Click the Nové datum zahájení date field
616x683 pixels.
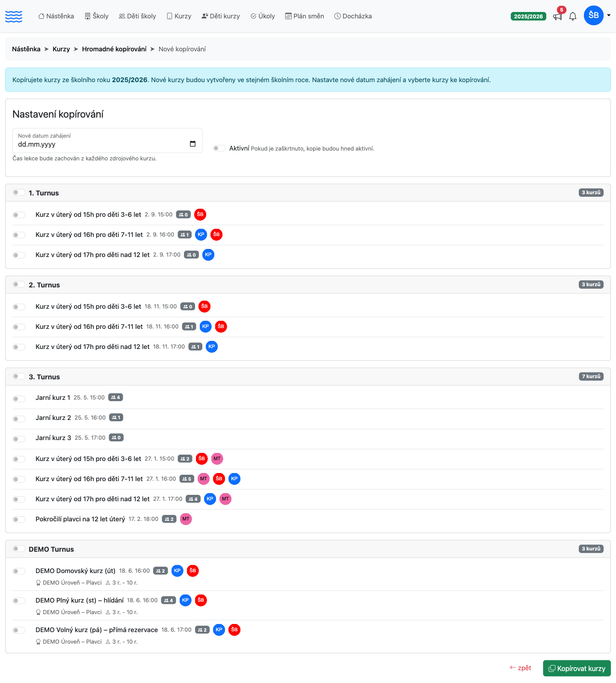(107, 140)
